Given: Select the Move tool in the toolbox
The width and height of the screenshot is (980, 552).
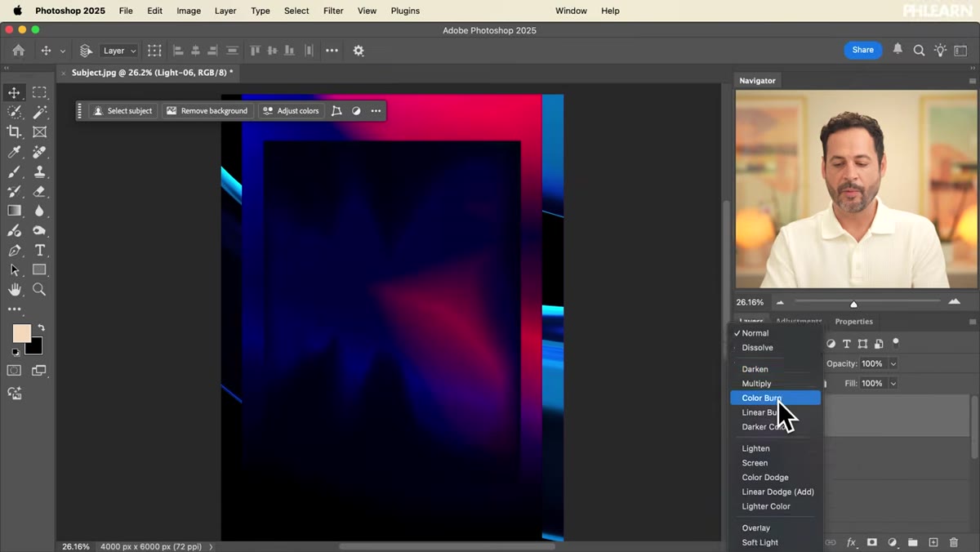Looking at the screenshot, I should click(14, 92).
